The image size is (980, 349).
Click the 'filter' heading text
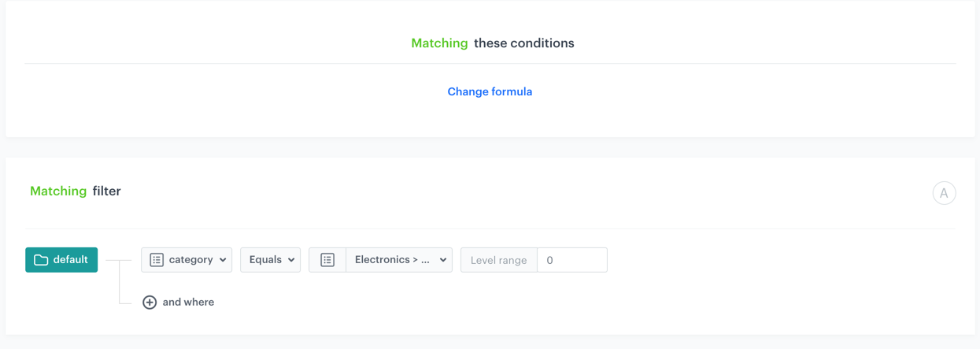(106, 191)
